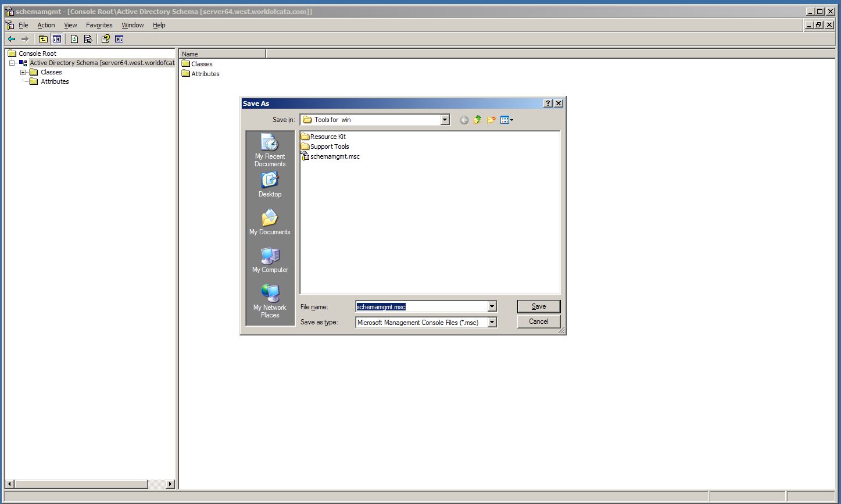
Task: Select the Support Tools folder
Action: pyautogui.click(x=325, y=146)
